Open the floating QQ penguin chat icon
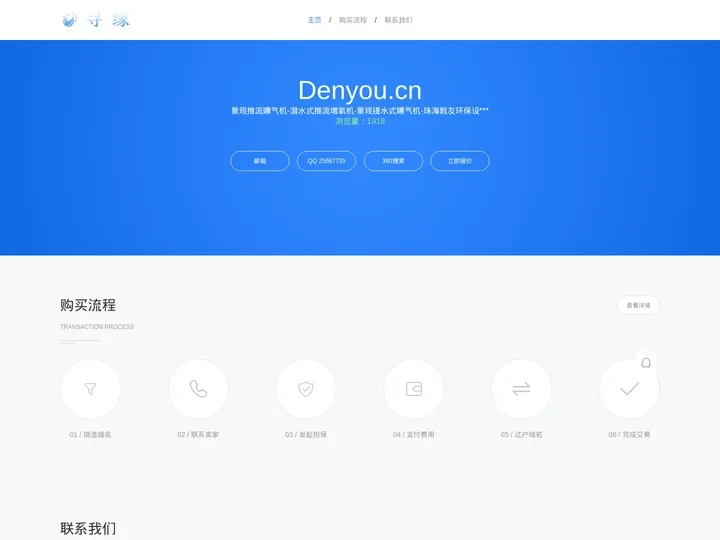The image size is (720, 540). pos(646,363)
